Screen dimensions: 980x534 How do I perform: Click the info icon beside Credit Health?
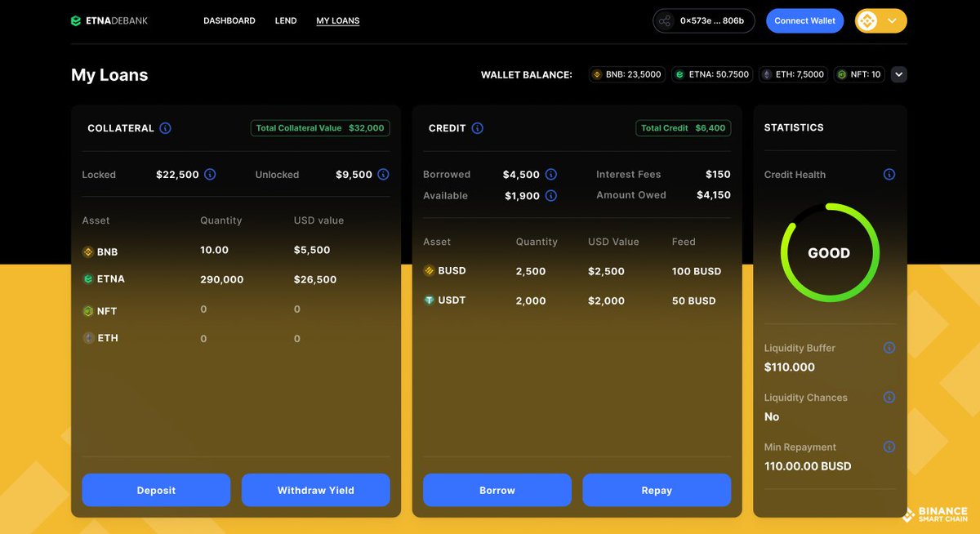pos(889,175)
